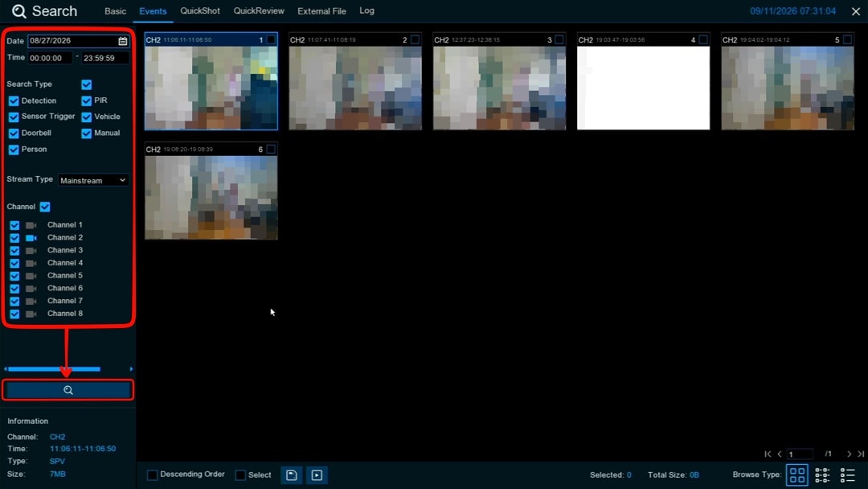Open the Basic tab

[x=115, y=11]
